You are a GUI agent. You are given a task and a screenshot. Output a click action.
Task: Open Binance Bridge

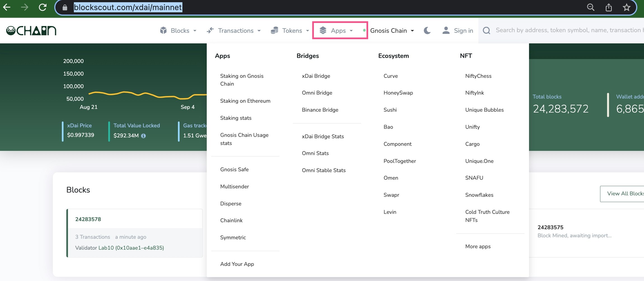[x=320, y=110]
